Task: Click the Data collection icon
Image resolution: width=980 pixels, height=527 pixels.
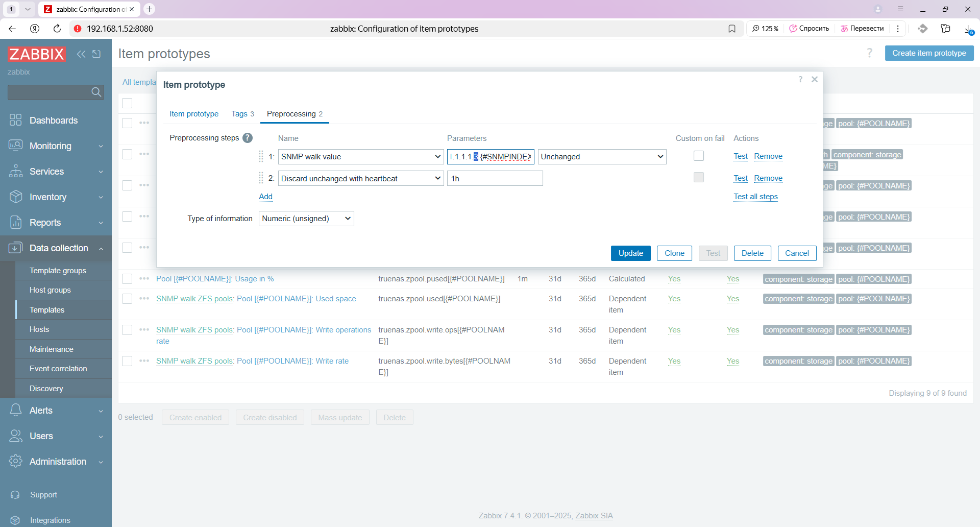Action: coord(16,248)
